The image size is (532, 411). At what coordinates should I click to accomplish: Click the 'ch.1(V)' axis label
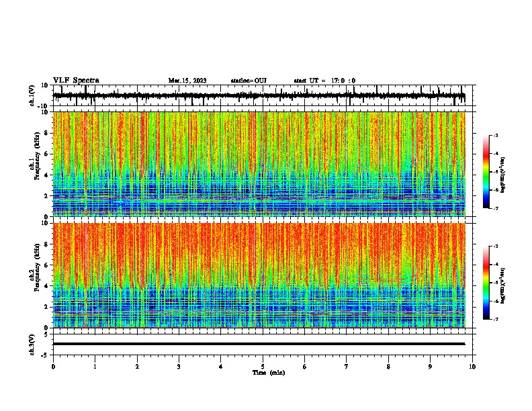[x=32, y=95]
